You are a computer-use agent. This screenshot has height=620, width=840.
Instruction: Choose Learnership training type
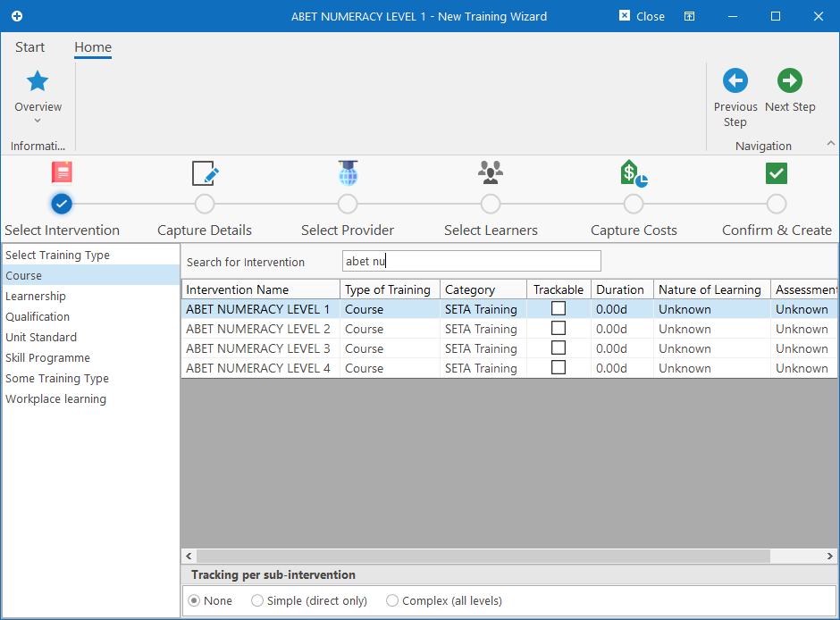click(x=90, y=296)
